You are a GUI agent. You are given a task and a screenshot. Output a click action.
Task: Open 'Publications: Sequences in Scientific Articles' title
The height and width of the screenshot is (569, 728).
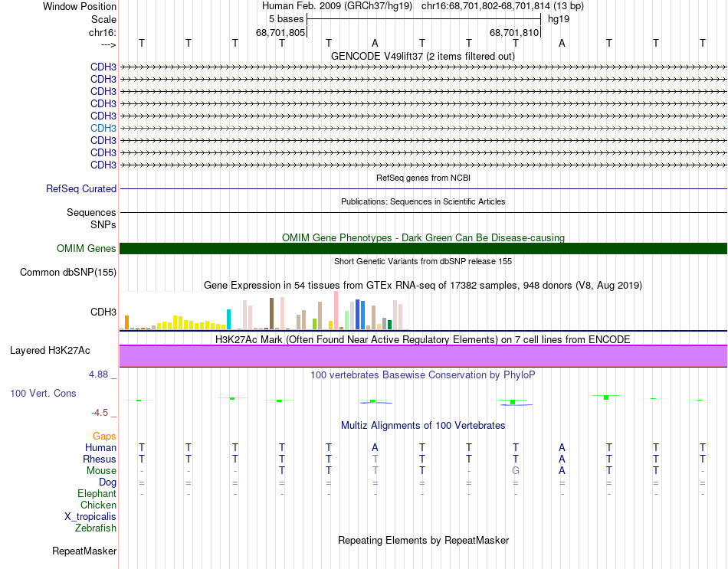tap(423, 201)
